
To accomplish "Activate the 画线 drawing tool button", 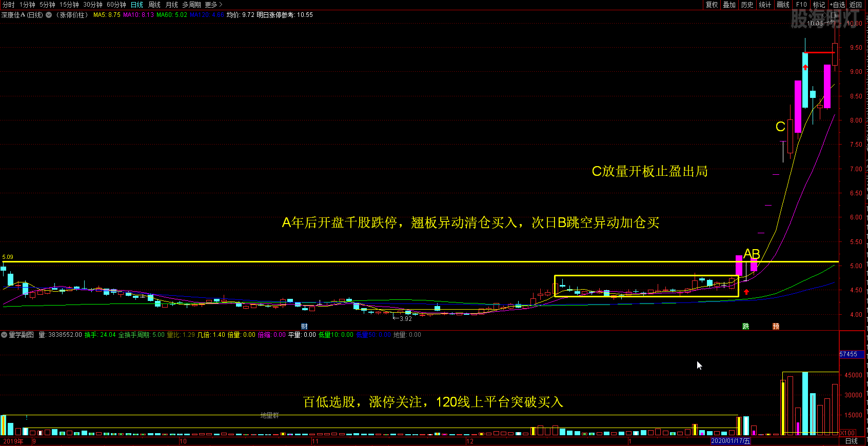I will (x=783, y=5).
